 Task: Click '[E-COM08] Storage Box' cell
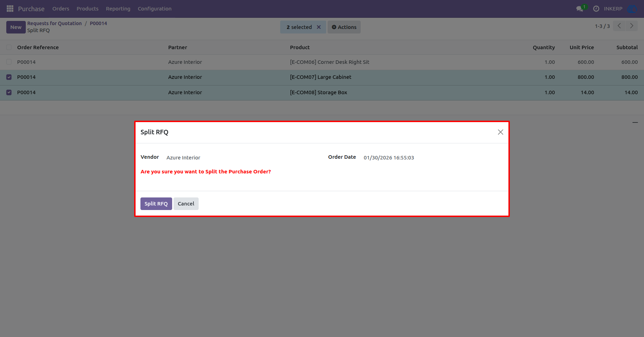319,92
